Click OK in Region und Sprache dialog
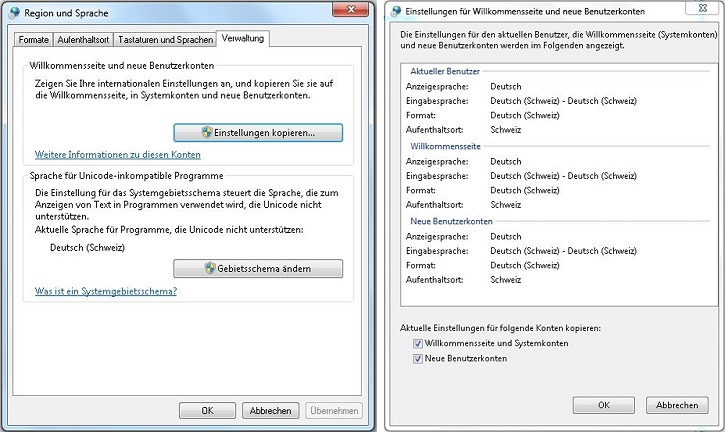The image size is (725, 432). point(207,410)
